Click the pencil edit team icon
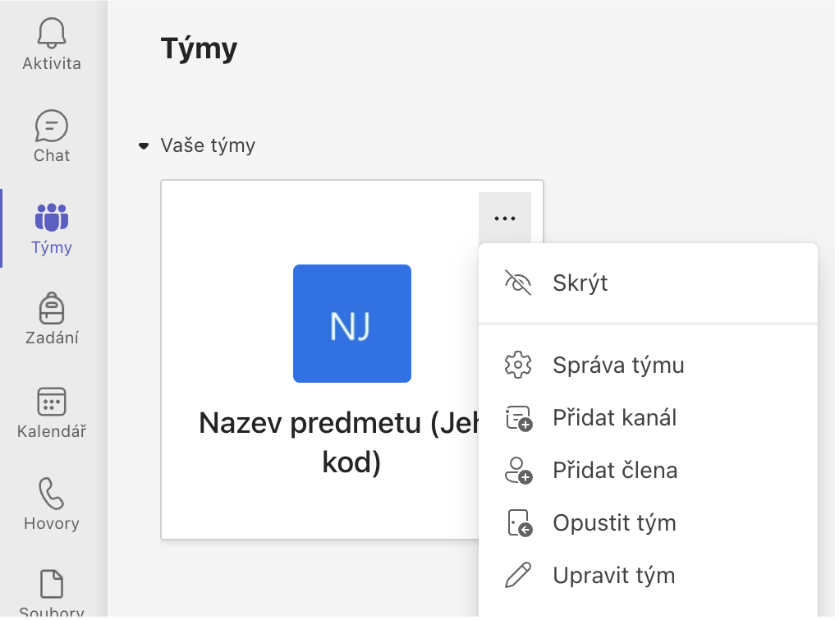 pyautogui.click(x=518, y=575)
